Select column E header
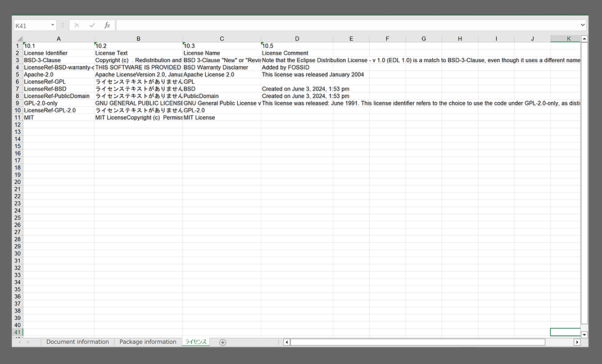The width and height of the screenshot is (602, 364). tap(351, 39)
